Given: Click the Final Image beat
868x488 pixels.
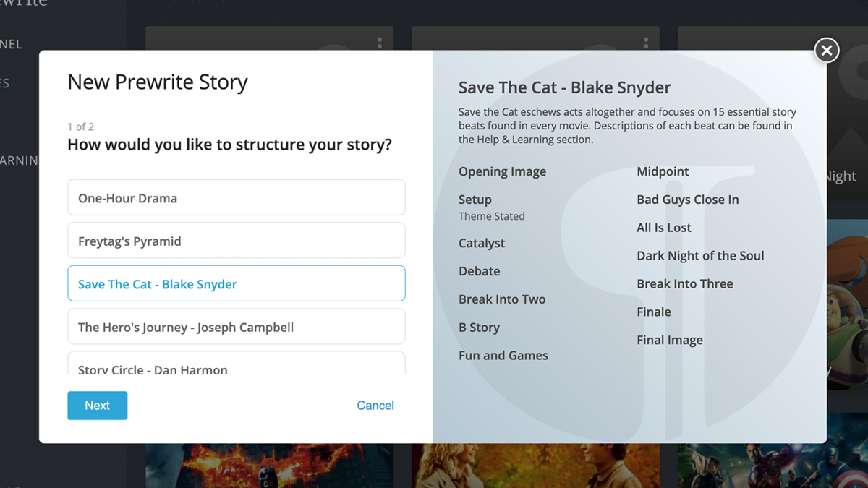Looking at the screenshot, I should point(670,341).
